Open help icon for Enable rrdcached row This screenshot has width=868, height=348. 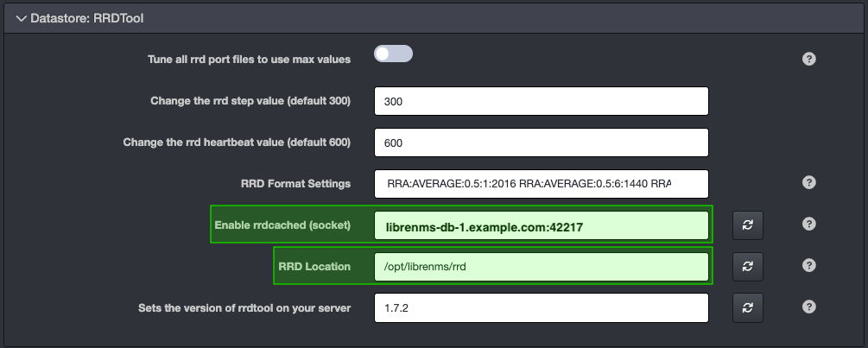(x=808, y=225)
